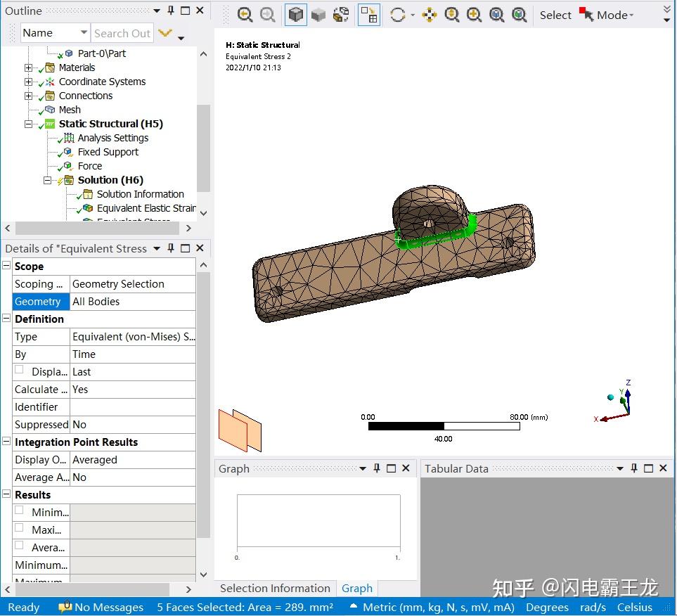Select the Force load item
677x616 pixels.
(x=90, y=166)
